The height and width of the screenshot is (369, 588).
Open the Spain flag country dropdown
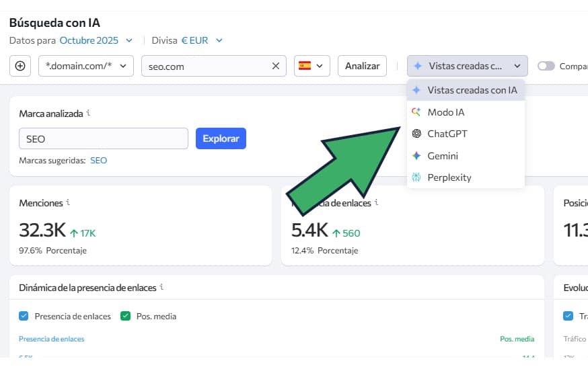[312, 66]
